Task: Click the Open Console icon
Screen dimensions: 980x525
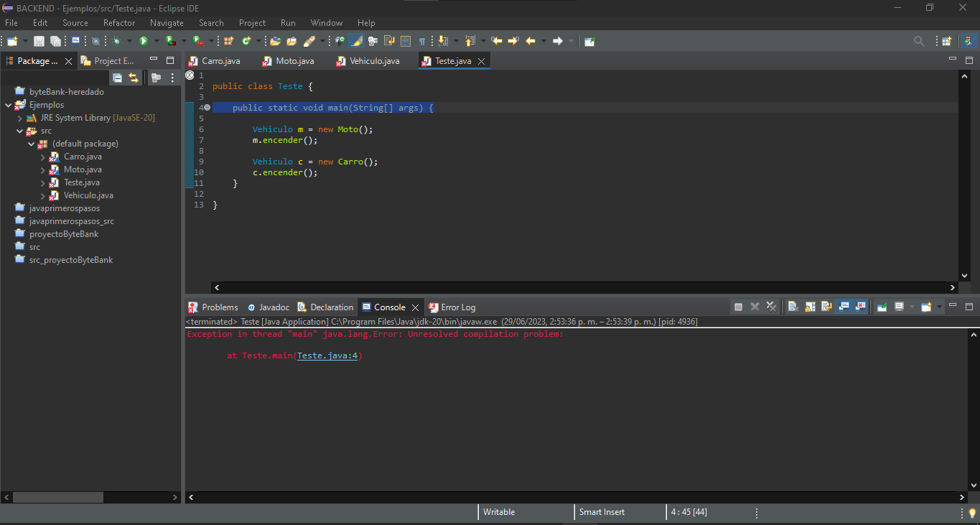Action: point(926,307)
